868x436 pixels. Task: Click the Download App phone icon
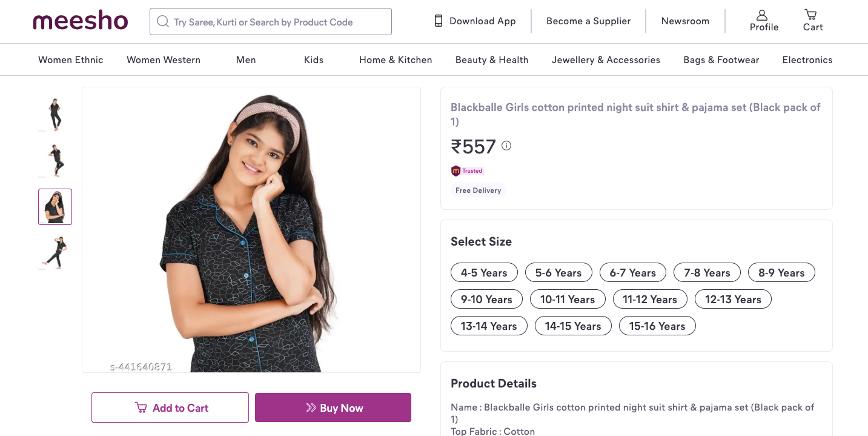pos(439,21)
